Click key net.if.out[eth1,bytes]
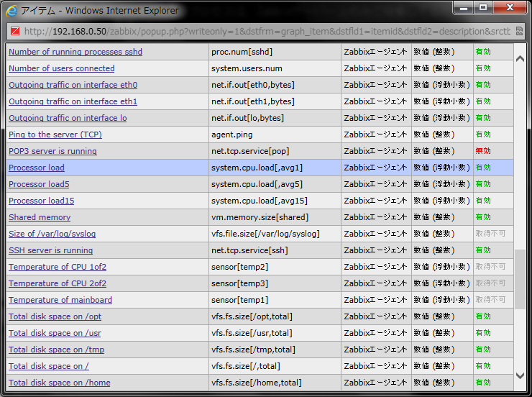This screenshot has height=397, width=532. tap(253, 101)
